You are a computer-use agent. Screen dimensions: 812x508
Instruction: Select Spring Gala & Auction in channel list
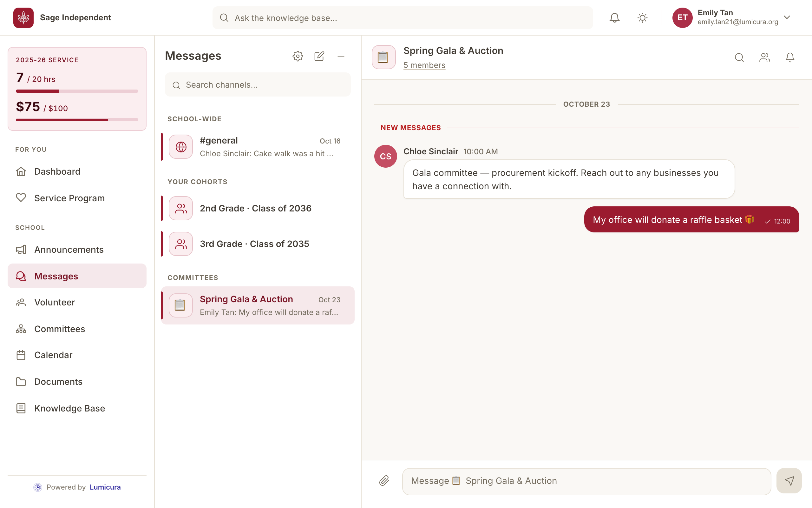pos(258,305)
